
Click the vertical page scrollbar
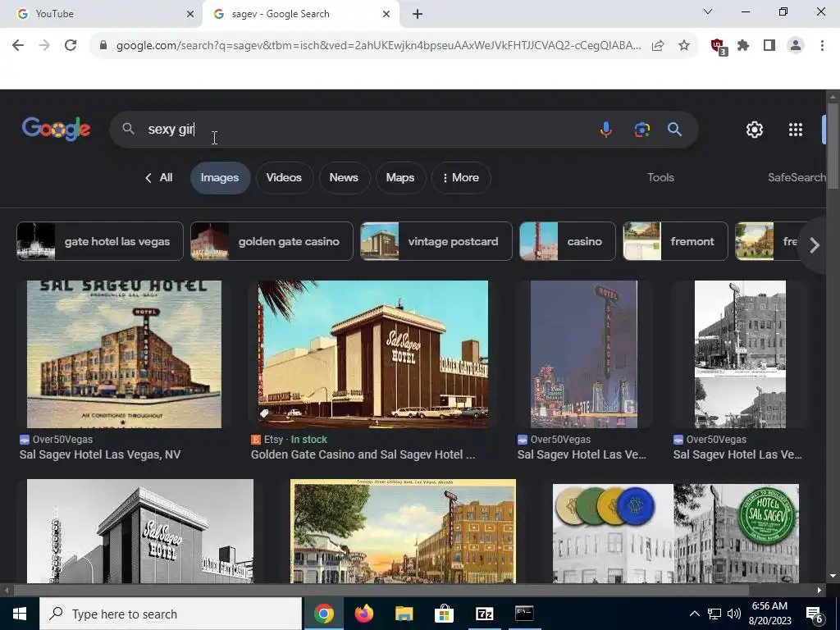833,146
